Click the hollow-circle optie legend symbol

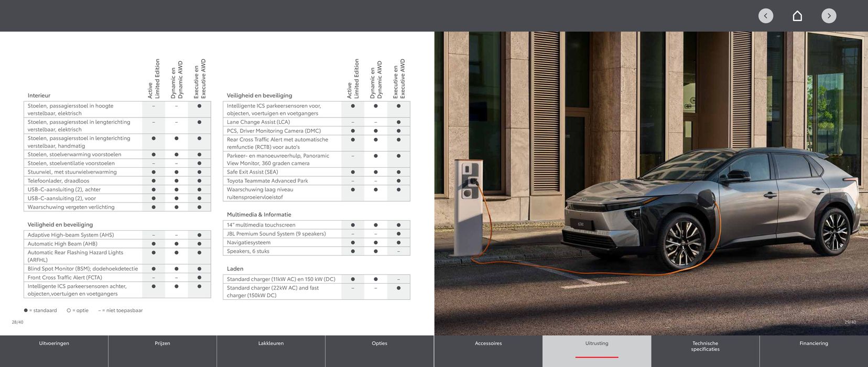click(x=69, y=310)
